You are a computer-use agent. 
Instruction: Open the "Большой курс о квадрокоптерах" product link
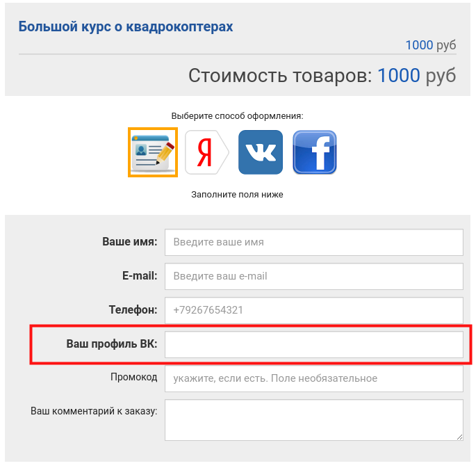pos(126,26)
